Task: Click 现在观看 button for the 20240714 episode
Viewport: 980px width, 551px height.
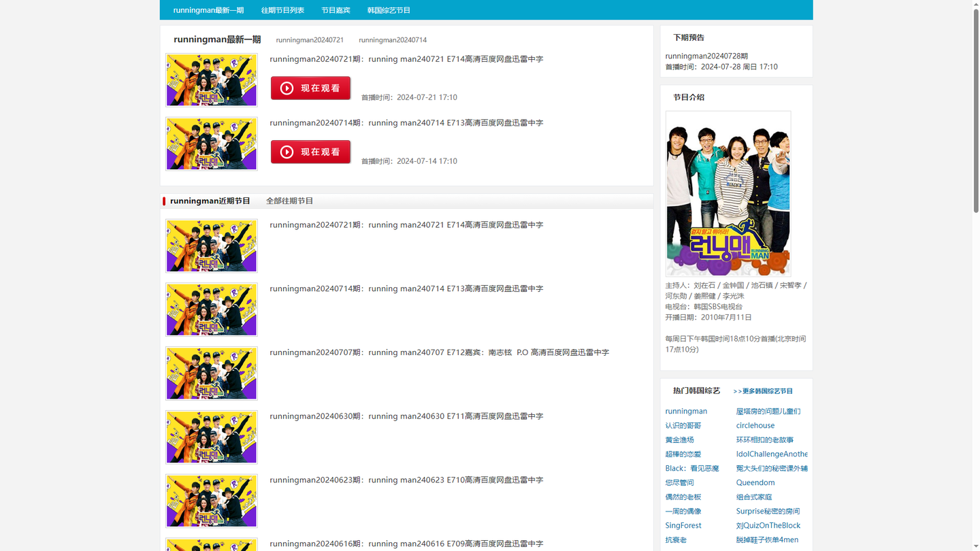Action: tap(310, 152)
